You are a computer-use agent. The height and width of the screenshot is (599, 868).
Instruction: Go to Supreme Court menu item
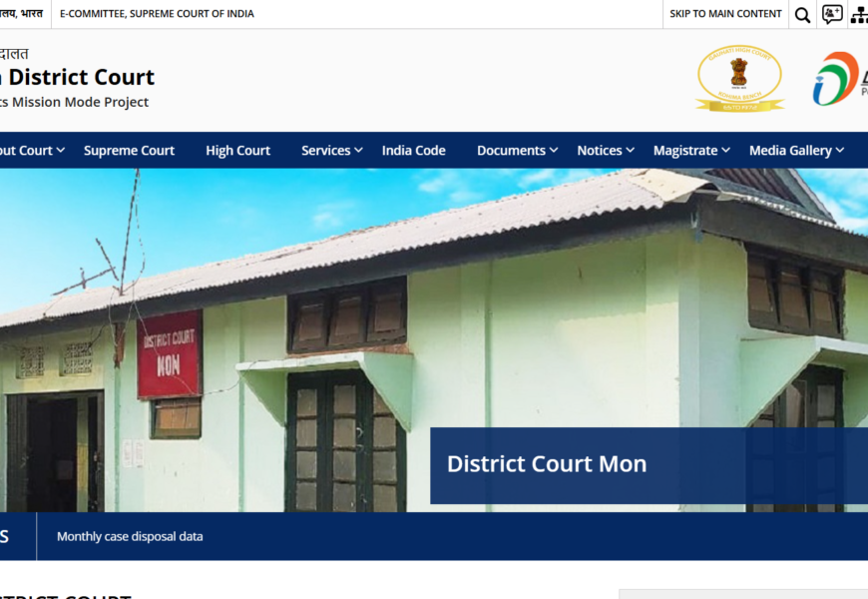(129, 151)
